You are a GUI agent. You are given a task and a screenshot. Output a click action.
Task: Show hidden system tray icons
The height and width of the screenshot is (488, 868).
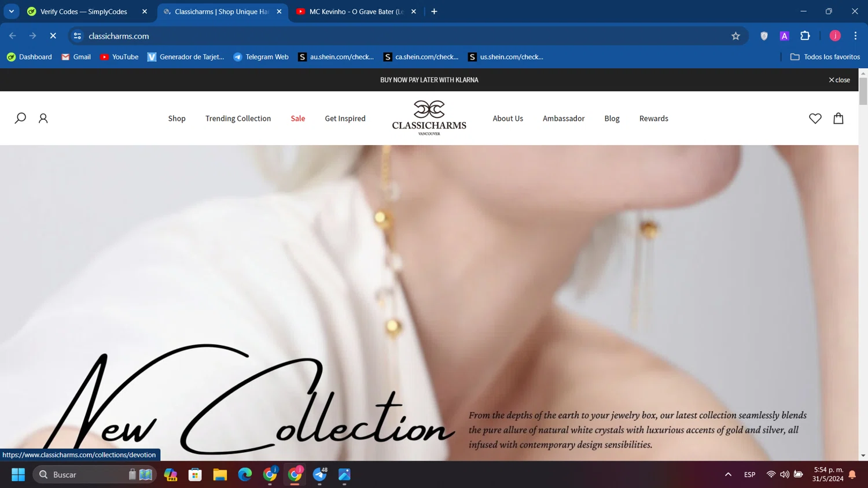point(728,475)
